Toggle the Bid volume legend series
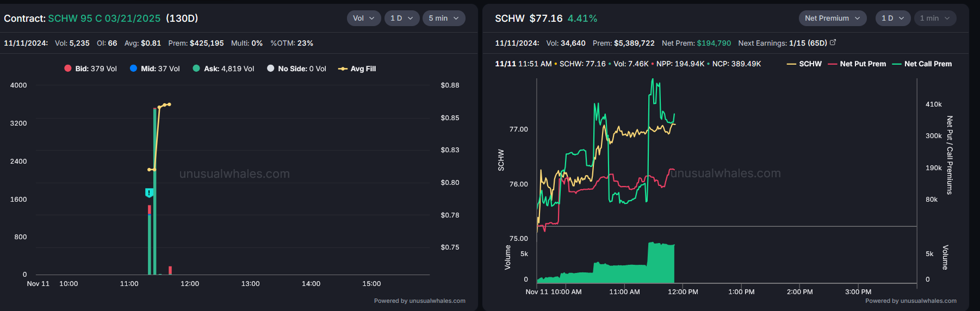 coord(91,69)
